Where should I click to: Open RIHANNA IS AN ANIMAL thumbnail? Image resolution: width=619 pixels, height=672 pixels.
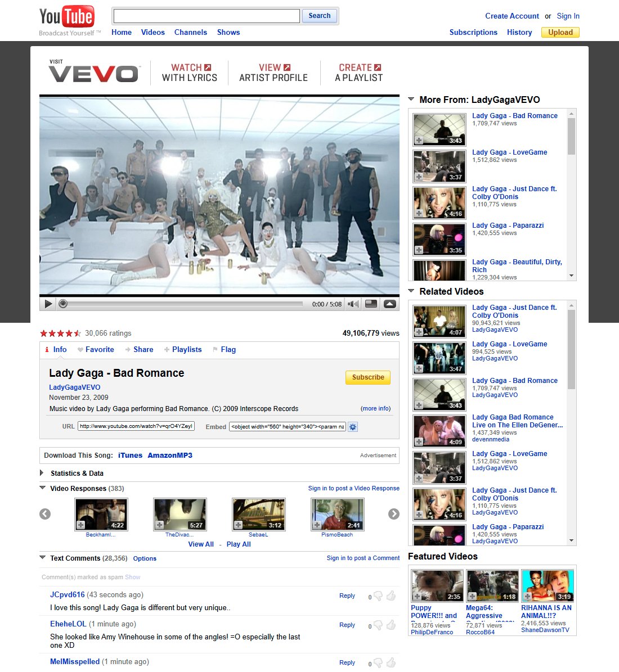click(548, 585)
